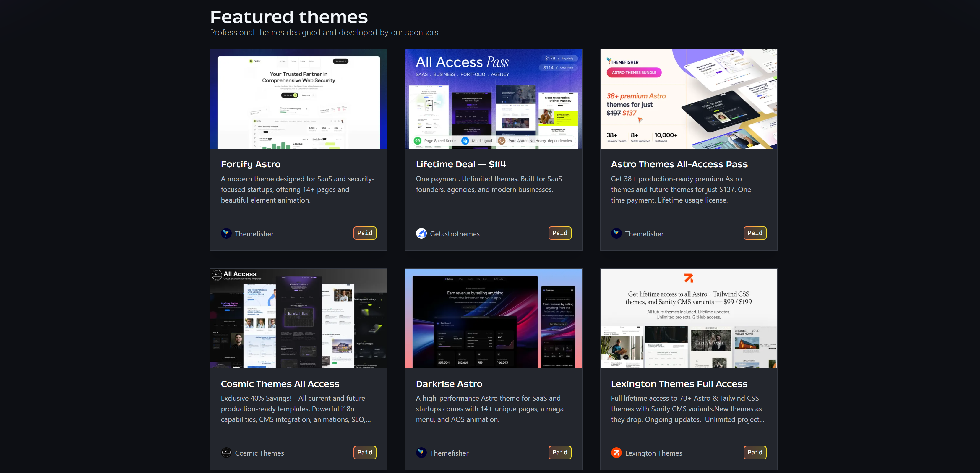
Task: Click Paid badge on Astro Themes All-Access Pass
Action: point(755,233)
